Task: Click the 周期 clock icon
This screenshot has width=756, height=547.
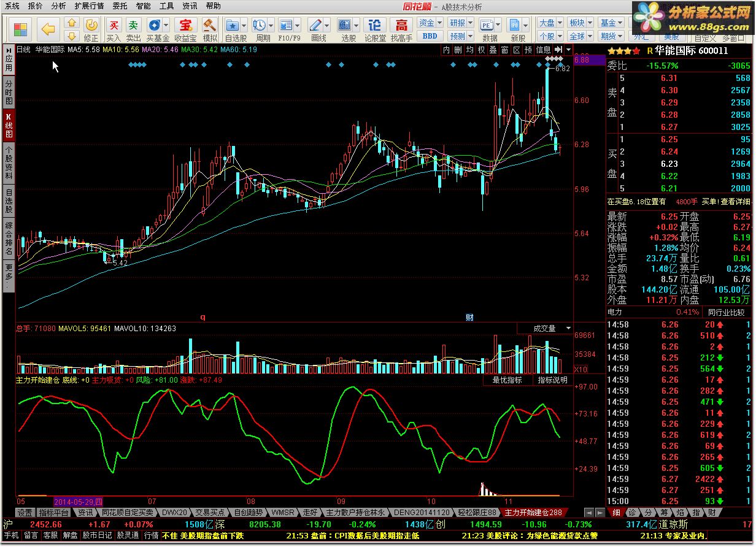Action: click(259, 25)
